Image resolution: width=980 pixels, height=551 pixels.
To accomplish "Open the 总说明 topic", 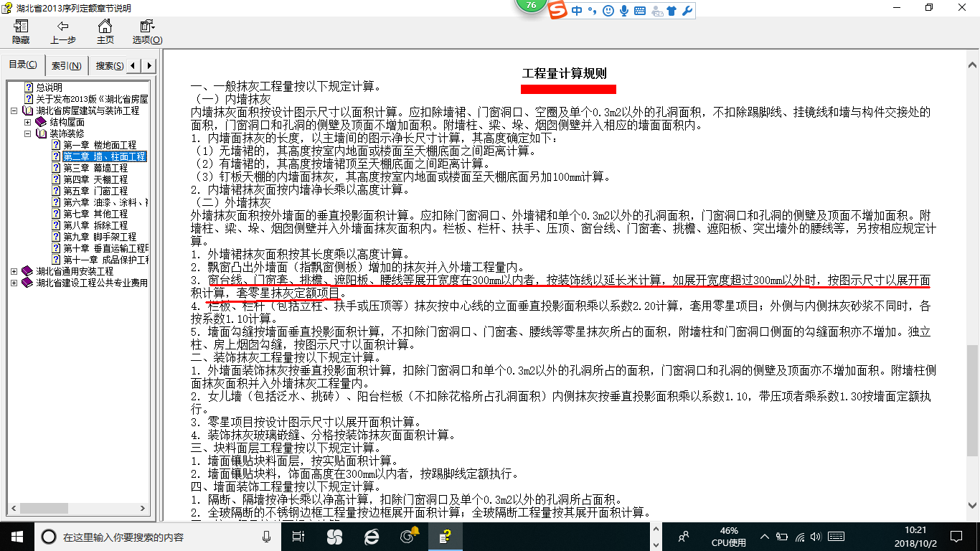I will point(50,88).
